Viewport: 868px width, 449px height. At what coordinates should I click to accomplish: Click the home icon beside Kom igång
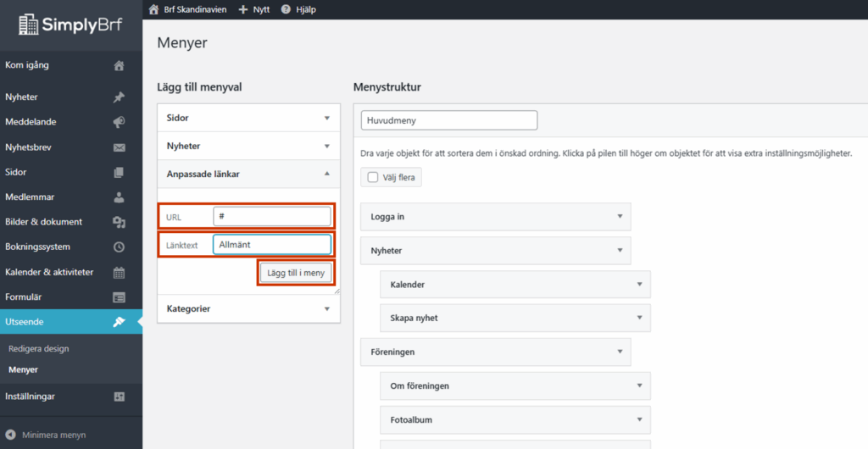(x=119, y=65)
